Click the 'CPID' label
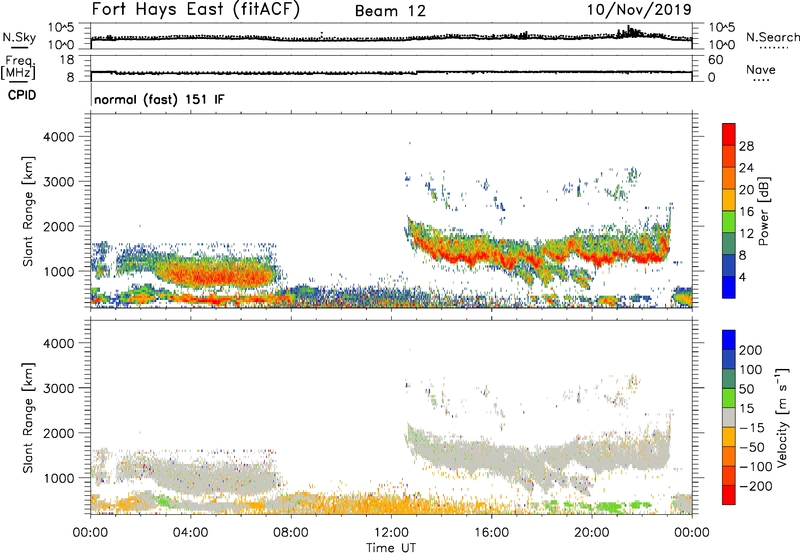Image resolution: width=800 pixels, height=554 pixels. [x=22, y=95]
